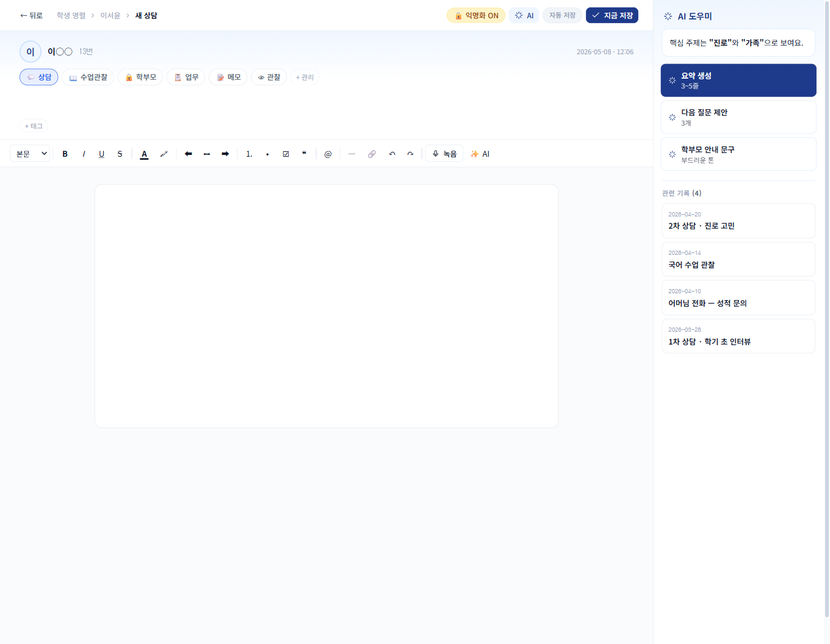830x644 pixels.
Task: Undo the last edit
Action: click(392, 154)
